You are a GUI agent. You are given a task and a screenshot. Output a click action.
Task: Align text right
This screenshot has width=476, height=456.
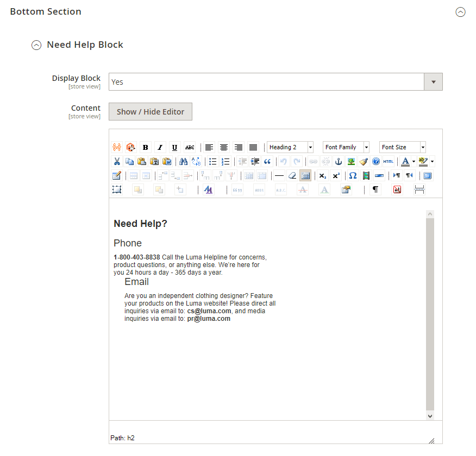tap(239, 147)
